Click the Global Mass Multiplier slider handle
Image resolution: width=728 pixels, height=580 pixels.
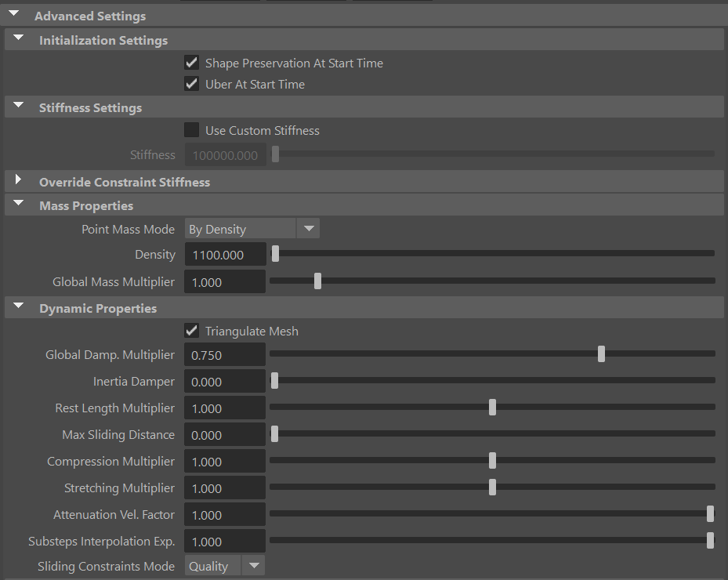tap(317, 281)
